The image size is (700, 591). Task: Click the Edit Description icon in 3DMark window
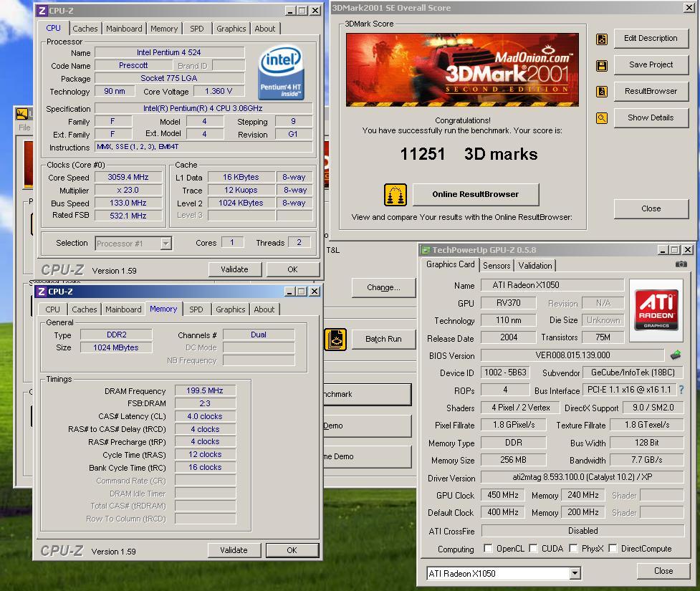[602, 39]
